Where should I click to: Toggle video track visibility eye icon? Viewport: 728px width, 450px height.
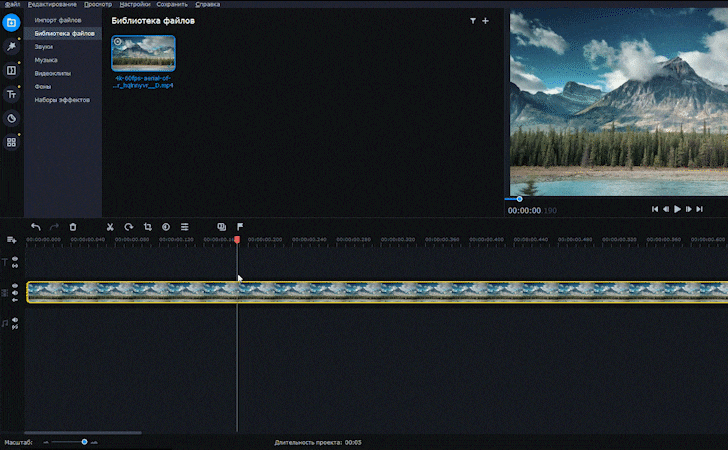[15, 285]
